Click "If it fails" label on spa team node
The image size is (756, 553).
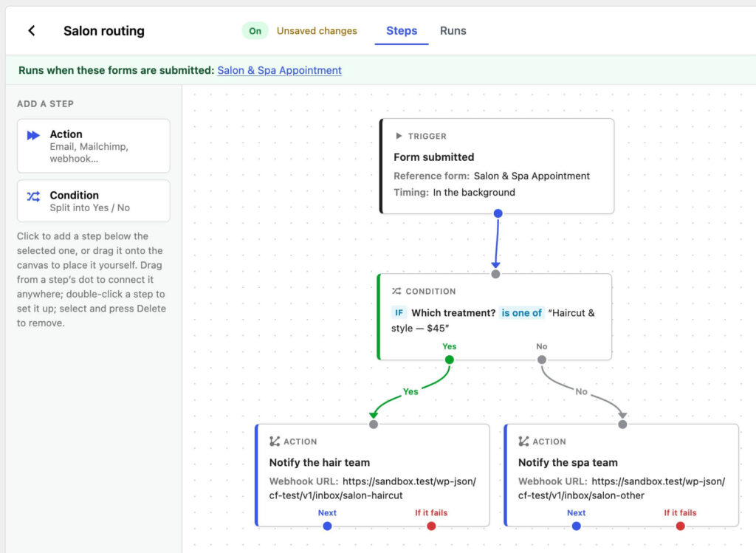pos(680,512)
